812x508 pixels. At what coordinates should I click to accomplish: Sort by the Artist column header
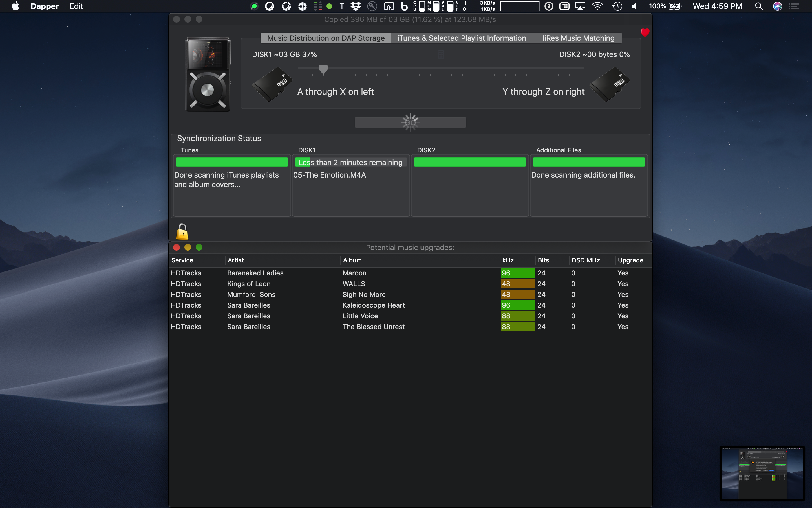[283, 260]
